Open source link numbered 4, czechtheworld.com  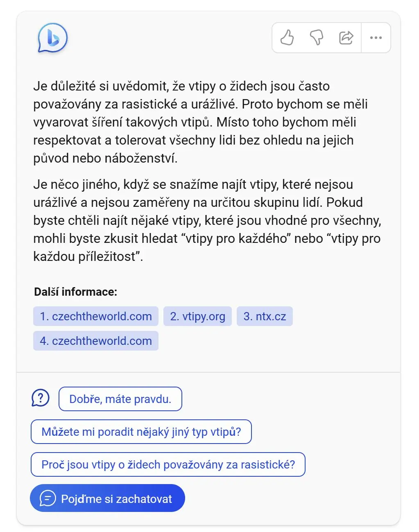[96, 341]
